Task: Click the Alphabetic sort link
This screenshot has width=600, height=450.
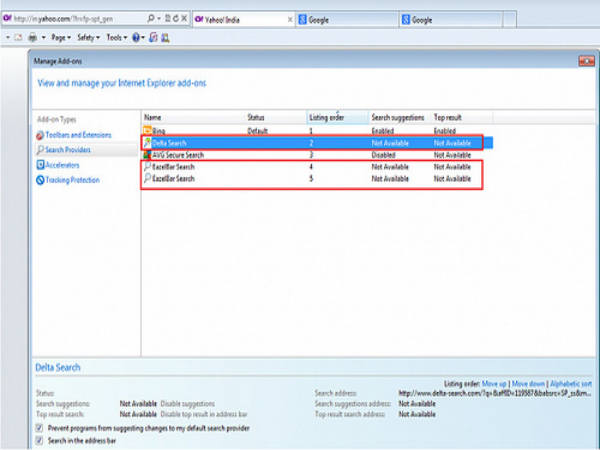Action: pos(572,383)
